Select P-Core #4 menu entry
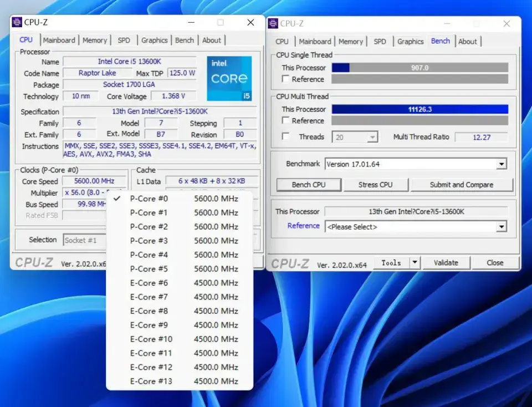Viewport: 532px width, 407px height. point(180,255)
